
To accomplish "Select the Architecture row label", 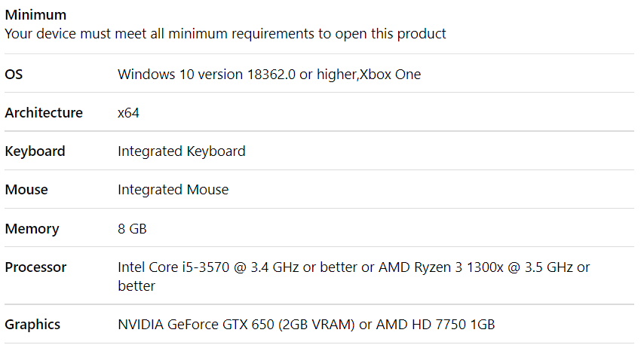I will coord(44,112).
